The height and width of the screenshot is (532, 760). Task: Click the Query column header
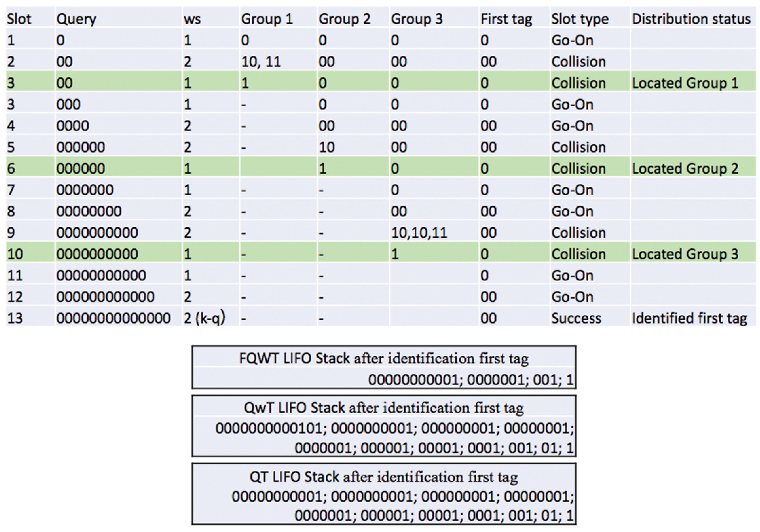click(x=76, y=19)
